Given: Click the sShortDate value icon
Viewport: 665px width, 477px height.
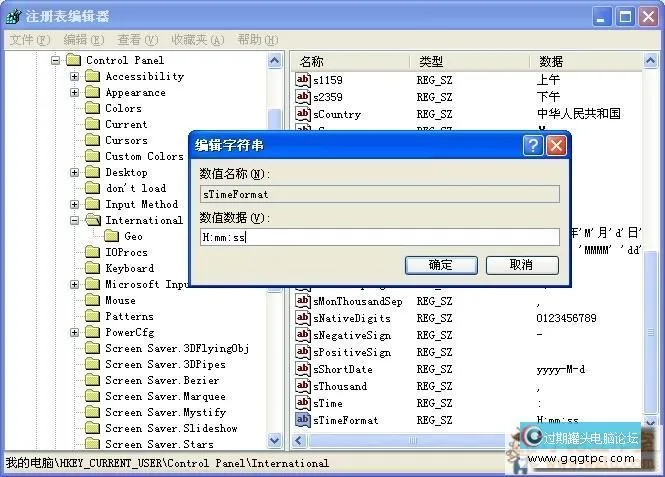Looking at the screenshot, I should [x=303, y=368].
